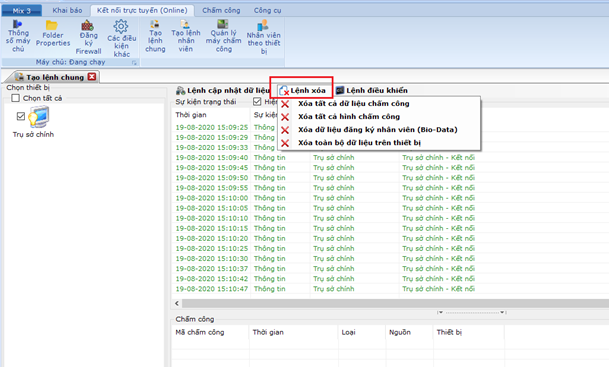Choose Xóa dữ liệu đăng ký nhân viên (Bio-Data)
Image resolution: width=609 pixels, height=367 pixels.
pos(379,130)
